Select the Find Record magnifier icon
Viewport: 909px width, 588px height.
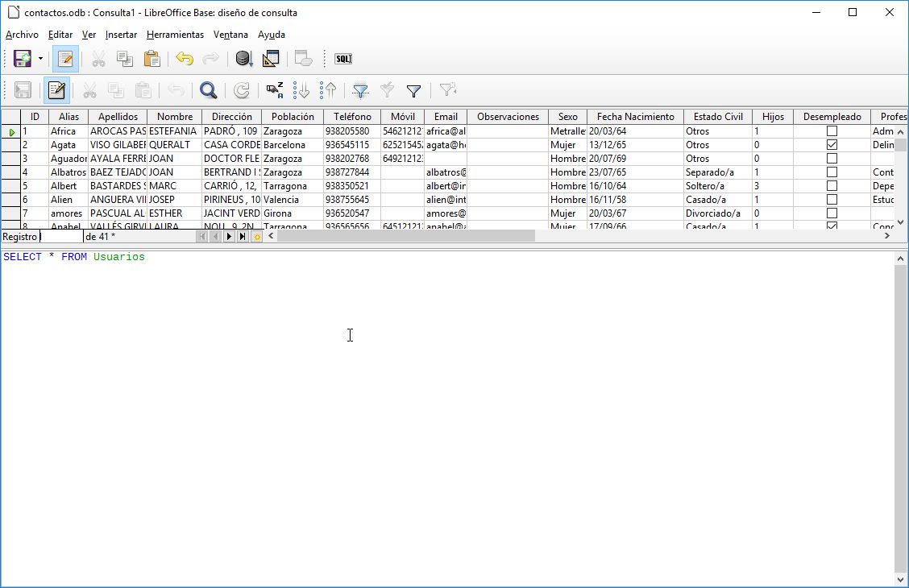tap(207, 90)
